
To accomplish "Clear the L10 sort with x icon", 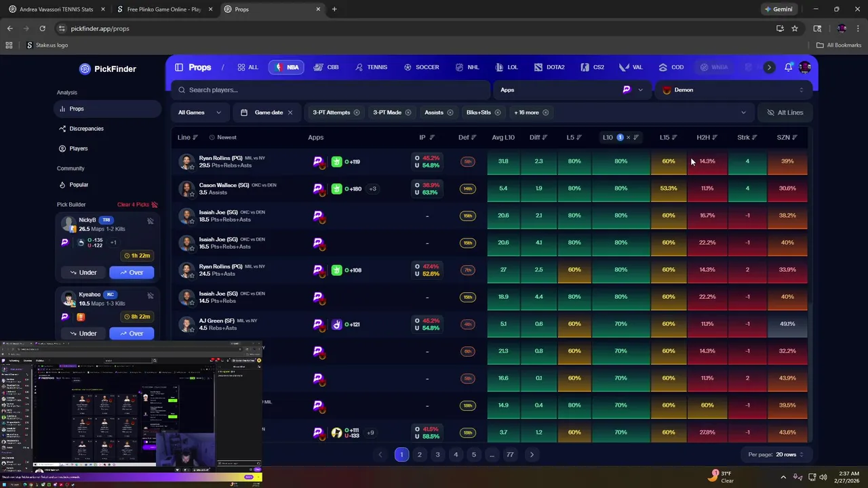I will click(x=628, y=138).
